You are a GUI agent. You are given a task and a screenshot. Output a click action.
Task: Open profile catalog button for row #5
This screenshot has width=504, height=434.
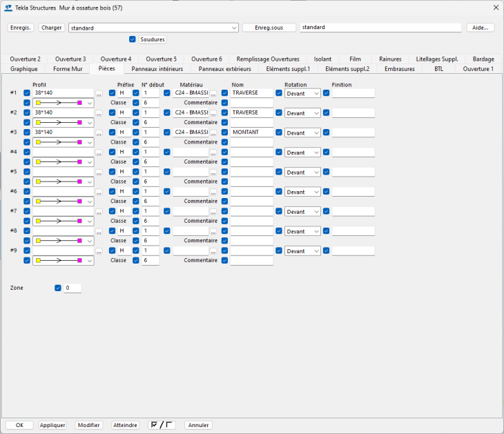(99, 172)
